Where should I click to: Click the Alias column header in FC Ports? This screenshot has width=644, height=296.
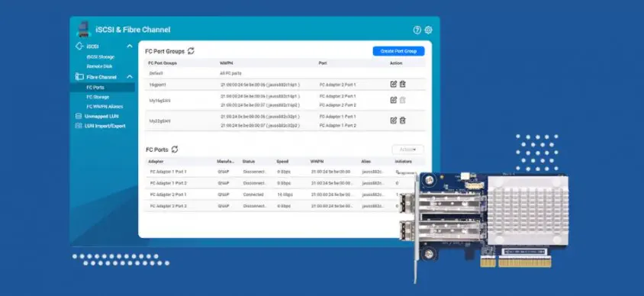click(366, 161)
